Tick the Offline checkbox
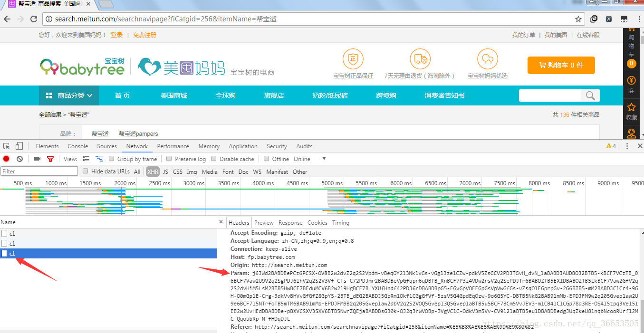Viewport: 644px width, 333px height. pyautogui.click(x=267, y=159)
